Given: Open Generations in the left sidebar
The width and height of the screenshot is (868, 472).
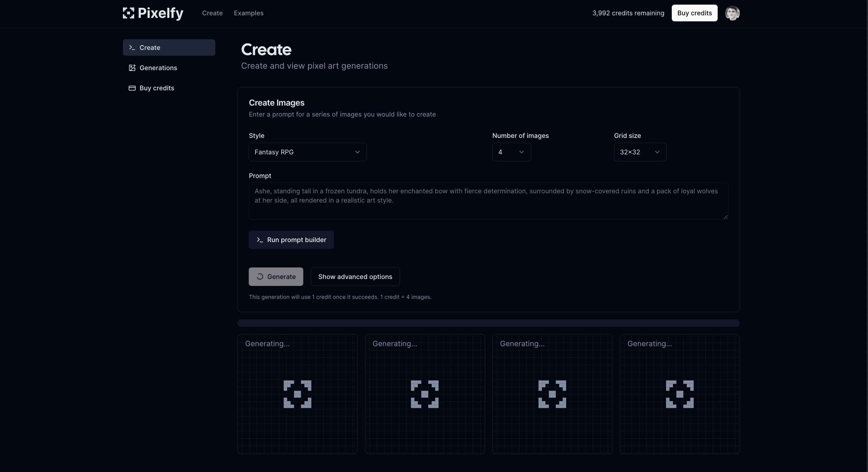Looking at the screenshot, I should 169,68.
